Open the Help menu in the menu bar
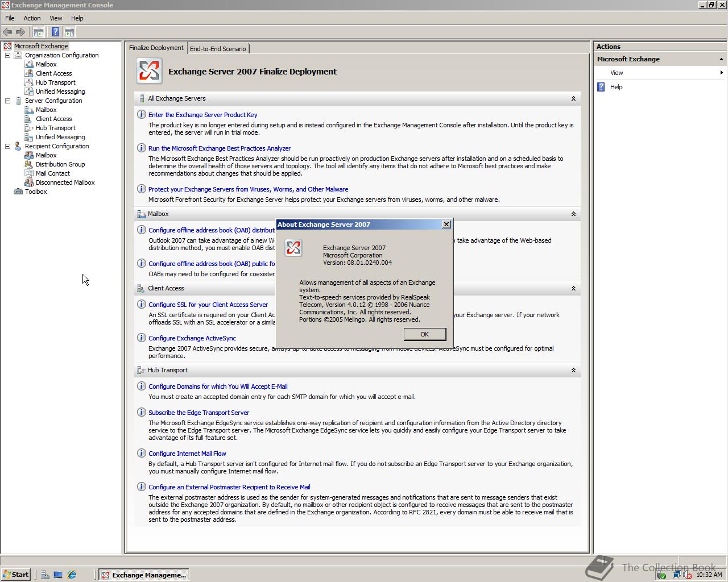The height and width of the screenshot is (582, 728). tap(77, 18)
